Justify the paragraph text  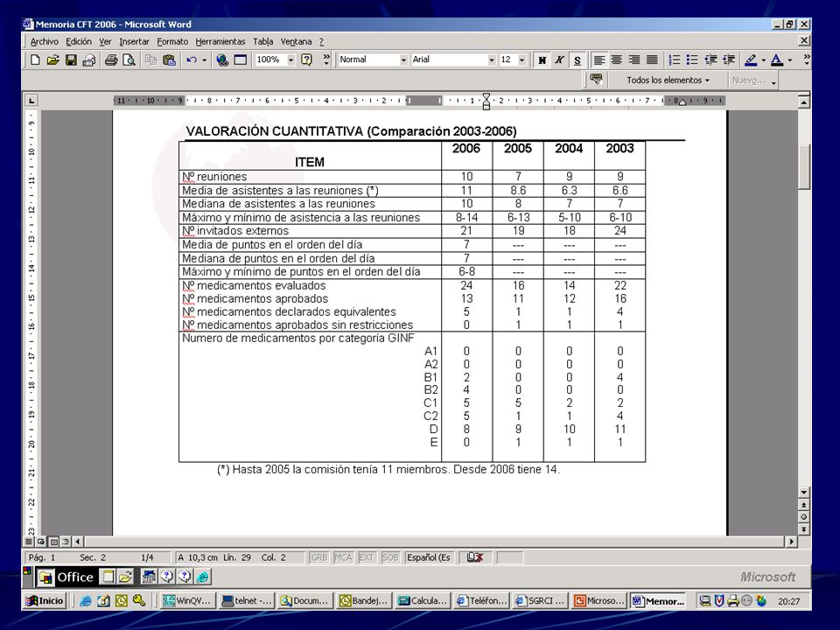tap(652, 60)
